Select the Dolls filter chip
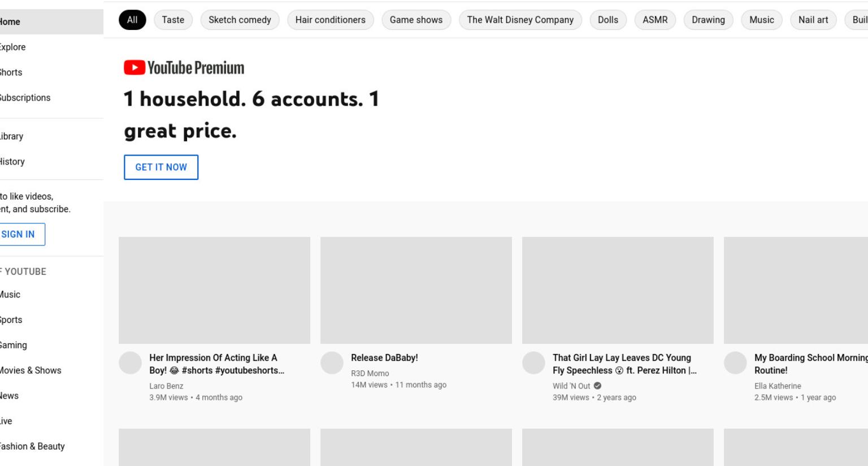This screenshot has width=868, height=466. point(608,20)
